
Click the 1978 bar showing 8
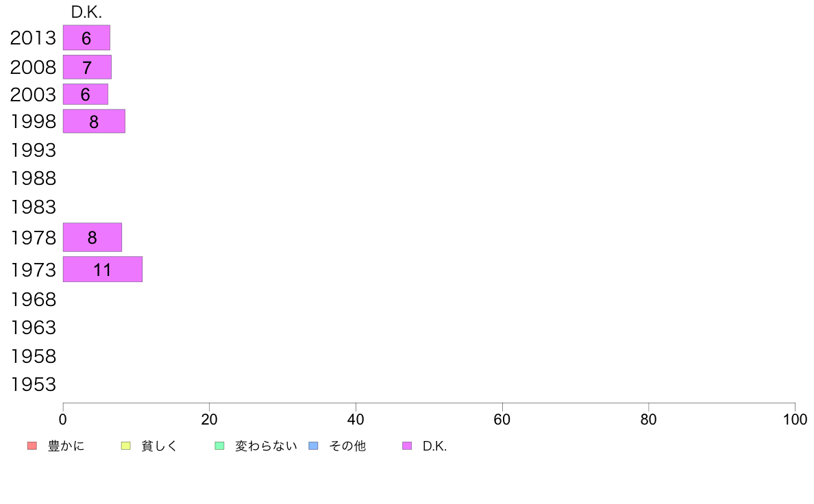tap(92, 237)
